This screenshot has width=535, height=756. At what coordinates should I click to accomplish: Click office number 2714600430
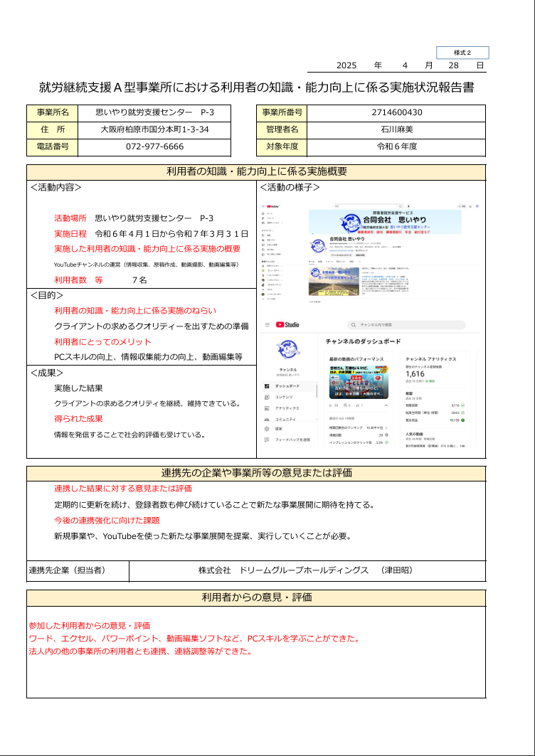click(x=397, y=113)
